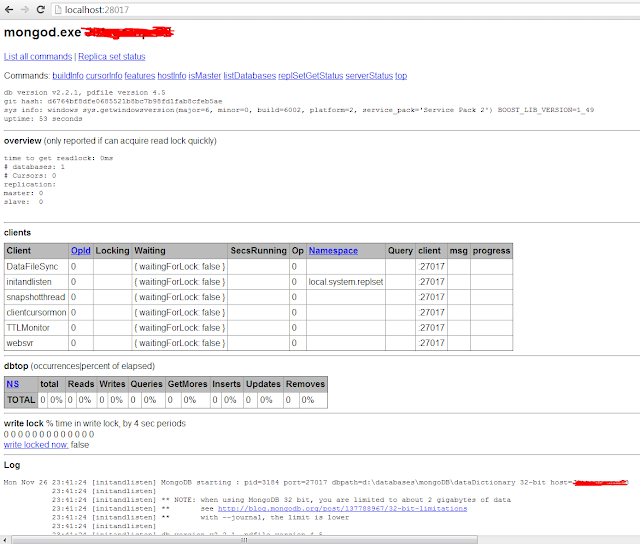Open the isMaster command link

(204, 75)
